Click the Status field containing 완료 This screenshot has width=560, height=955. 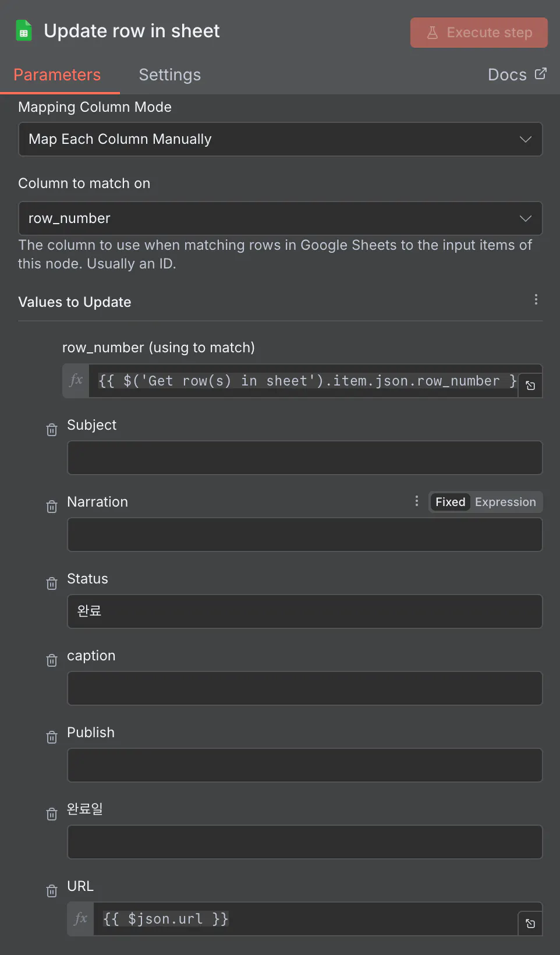304,611
